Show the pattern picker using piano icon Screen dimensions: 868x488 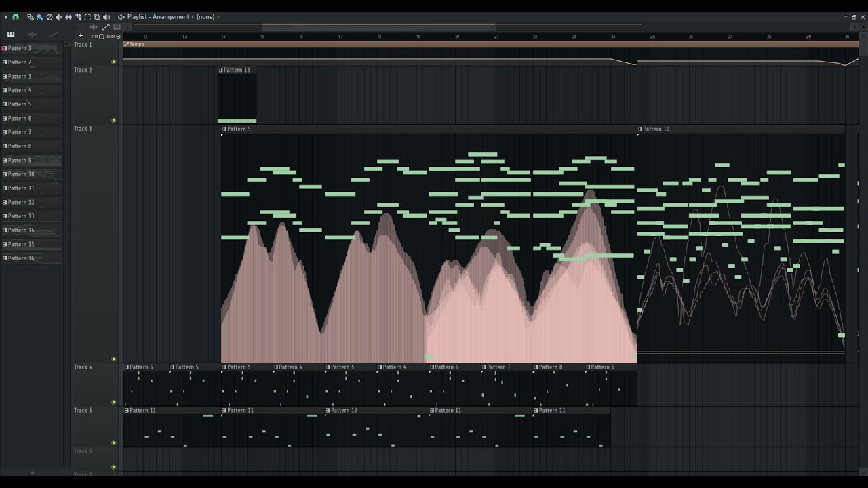click(11, 34)
